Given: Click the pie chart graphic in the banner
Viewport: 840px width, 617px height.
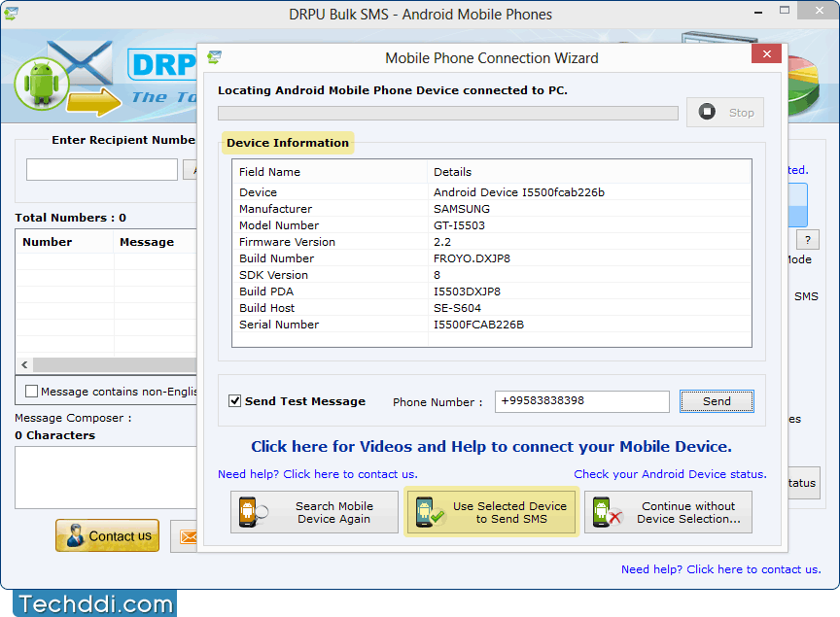Looking at the screenshot, I should [x=804, y=86].
